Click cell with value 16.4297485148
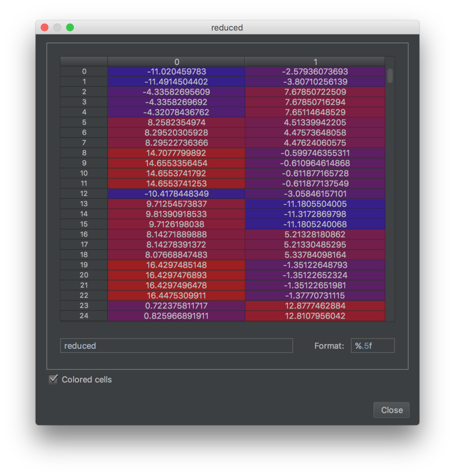455x476 pixels. coord(176,264)
